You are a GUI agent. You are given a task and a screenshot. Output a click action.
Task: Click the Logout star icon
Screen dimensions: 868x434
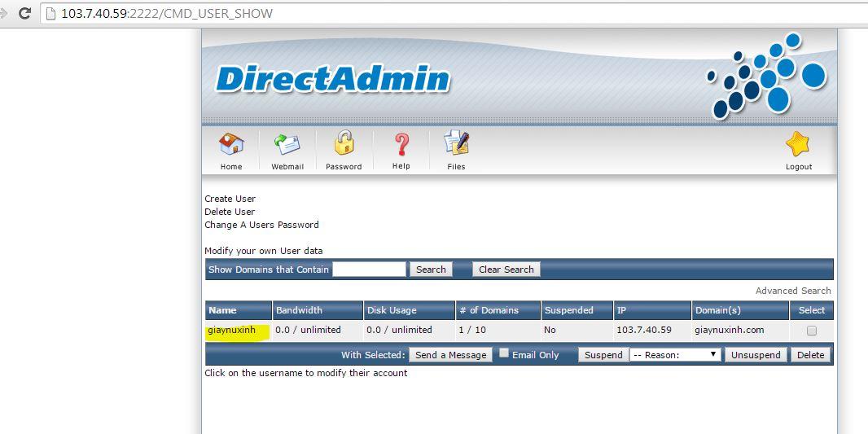798,144
